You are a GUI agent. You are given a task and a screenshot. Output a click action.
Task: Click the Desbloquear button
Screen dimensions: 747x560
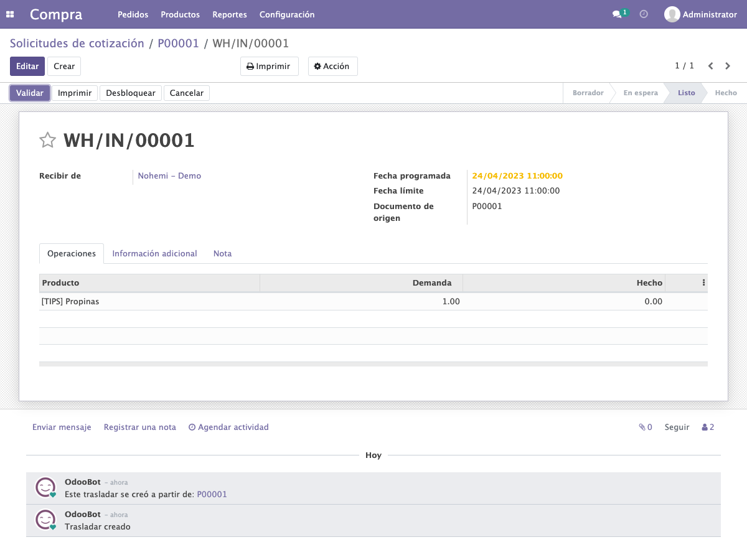131,93
